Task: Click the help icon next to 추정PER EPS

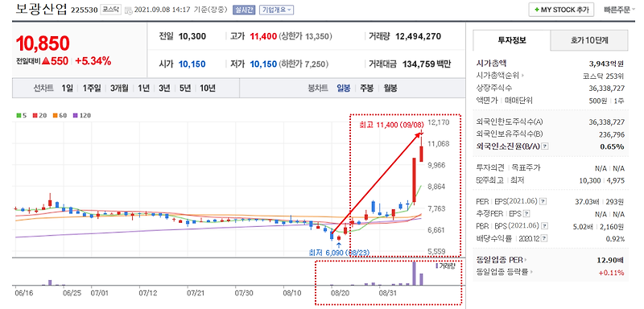Action: tap(527, 214)
